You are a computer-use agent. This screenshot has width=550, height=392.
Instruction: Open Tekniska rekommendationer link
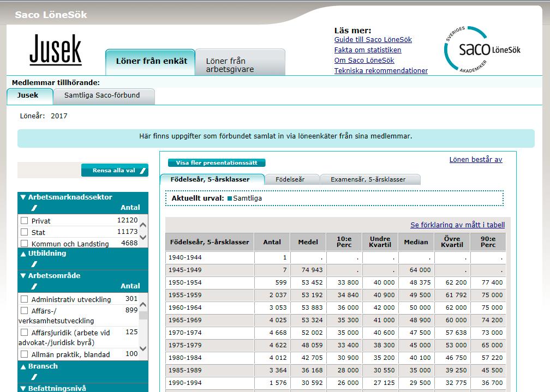coord(381,70)
